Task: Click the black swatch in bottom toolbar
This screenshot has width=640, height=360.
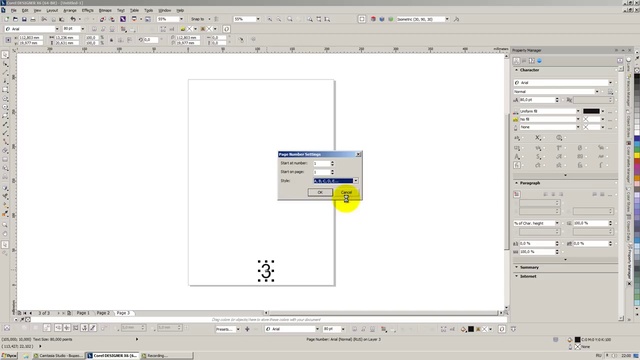Action: click(x=471, y=329)
